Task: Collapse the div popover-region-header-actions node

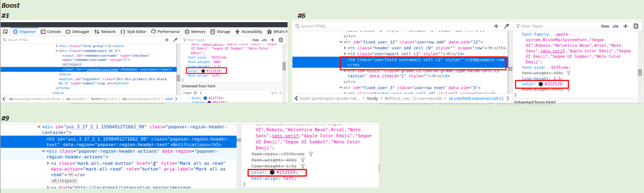Action: point(43,151)
